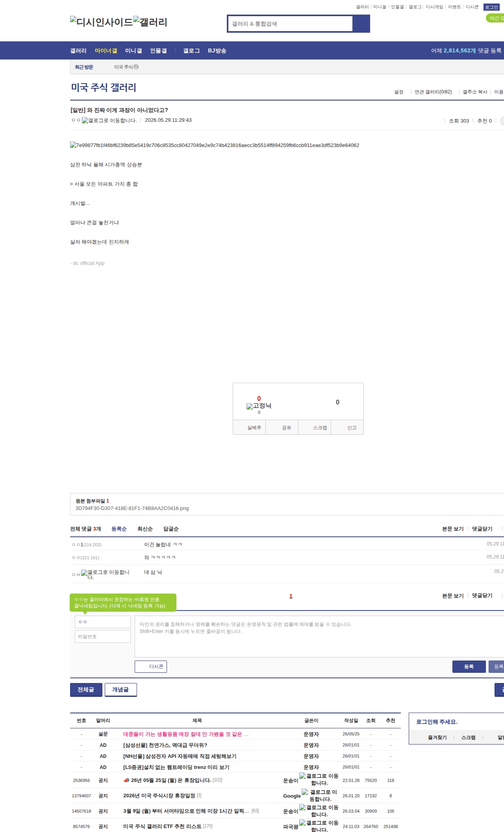Open the 마이너갤 nav tab

click(x=106, y=51)
